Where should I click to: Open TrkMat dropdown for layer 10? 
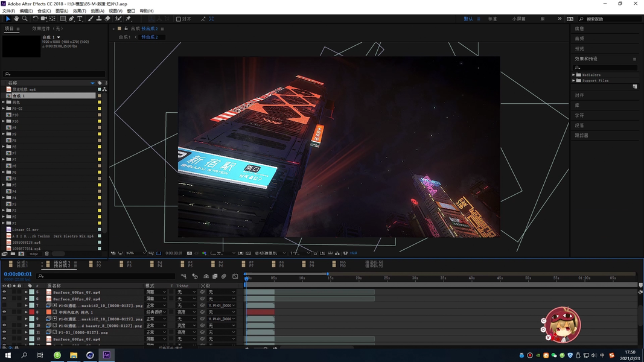click(x=186, y=325)
